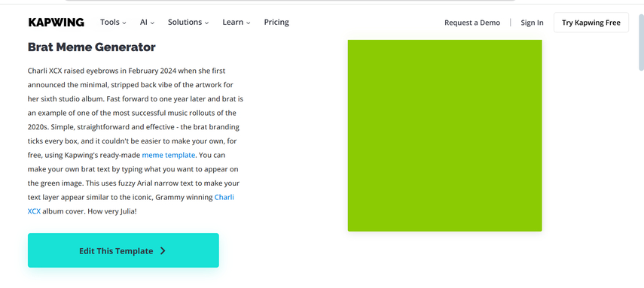The width and height of the screenshot is (644, 288).
Task: Follow the meme template link
Action: pos(169,155)
